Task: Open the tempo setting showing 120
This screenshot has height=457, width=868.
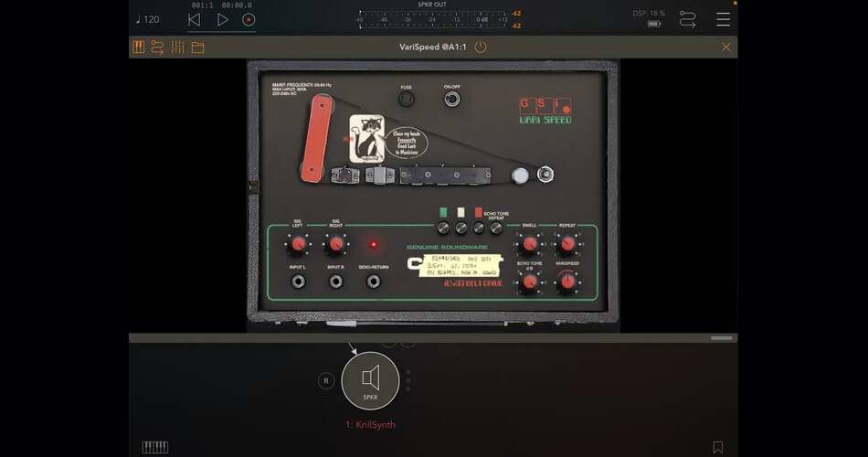Action: 148,19
